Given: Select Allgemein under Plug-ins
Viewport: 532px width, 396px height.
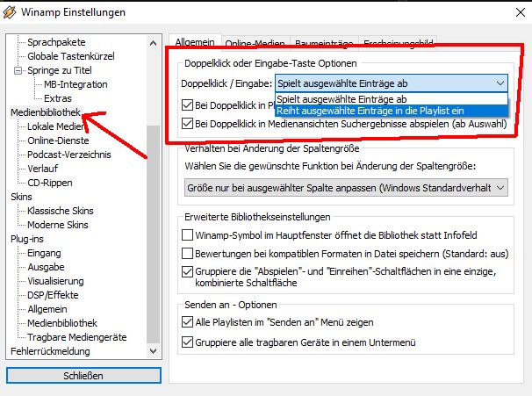Looking at the screenshot, I should (47, 309).
